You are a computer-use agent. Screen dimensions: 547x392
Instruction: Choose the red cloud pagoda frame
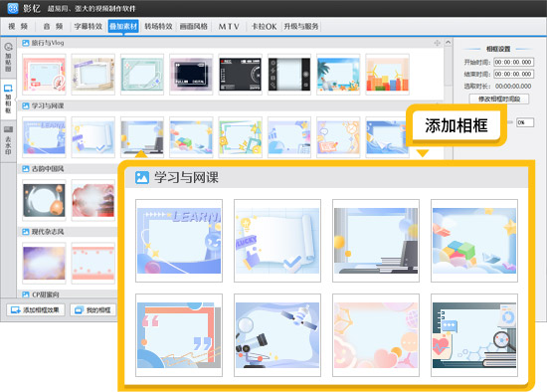[x=93, y=200]
